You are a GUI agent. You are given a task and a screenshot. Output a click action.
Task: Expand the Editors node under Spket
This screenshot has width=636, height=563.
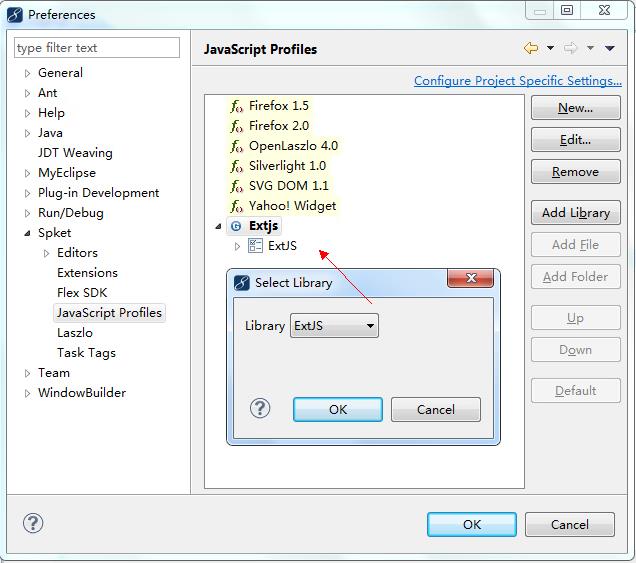[46, 253]
